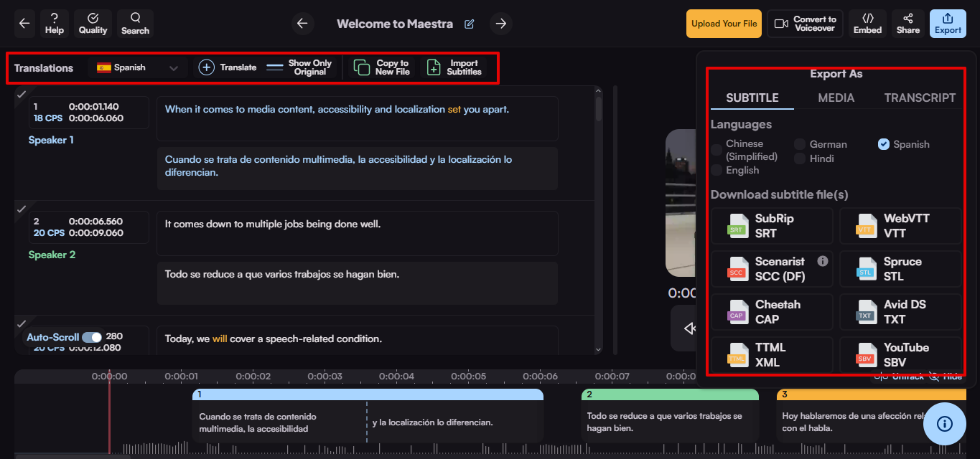980x459 pixels.
Task: Enable the Chinese (Simplified) language checkbox
Action: [x=717, y=150]
